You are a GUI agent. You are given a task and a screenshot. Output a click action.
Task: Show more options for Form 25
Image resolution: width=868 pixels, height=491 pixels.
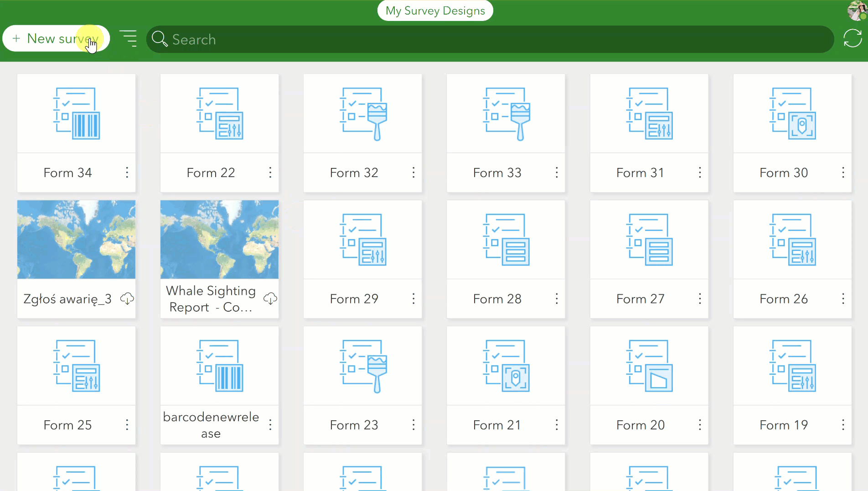(127, 425)
